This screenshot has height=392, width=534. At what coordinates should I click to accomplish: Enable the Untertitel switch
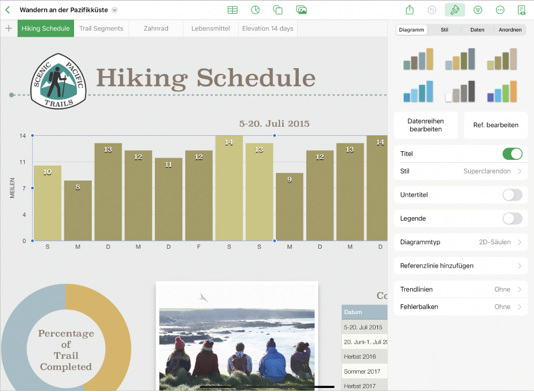[x=512, y=195]
